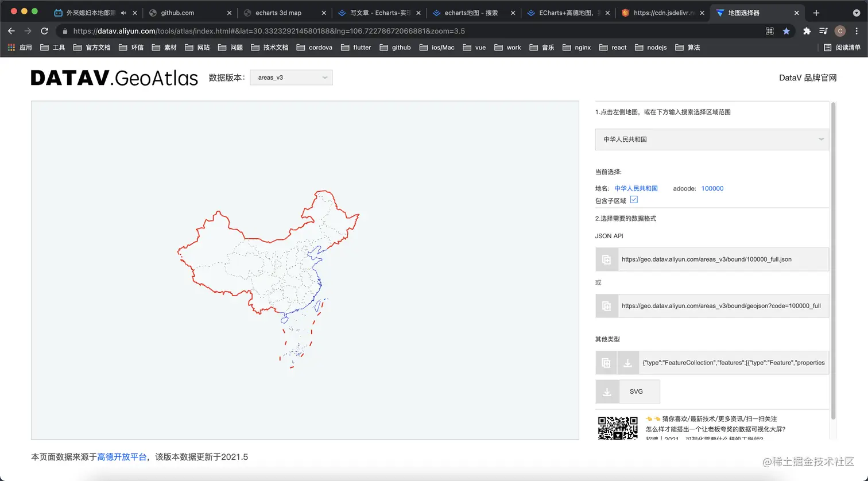Open a new browser tab

coord(816,13)
